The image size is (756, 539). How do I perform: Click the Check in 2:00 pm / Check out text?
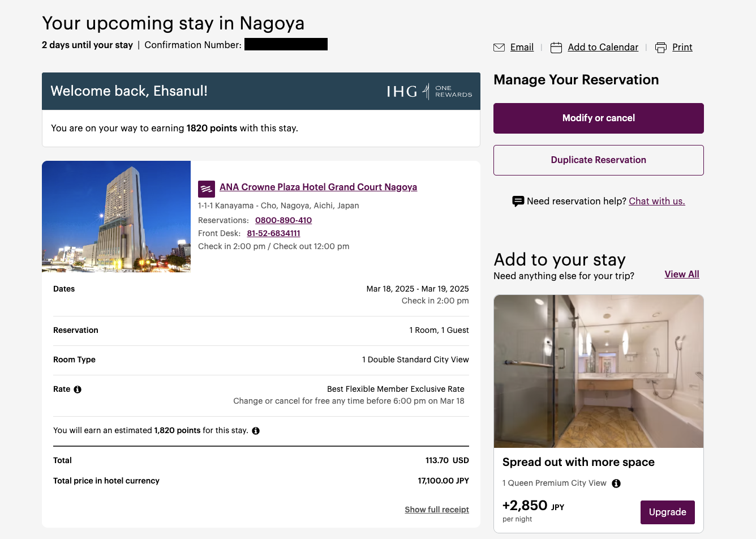pyautogui.click(x=274, y=246)
